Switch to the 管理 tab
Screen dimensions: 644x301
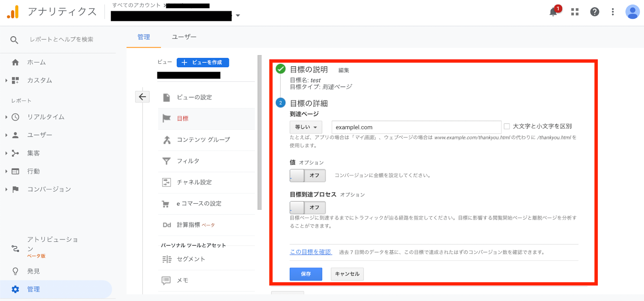(x=144, y=37)
